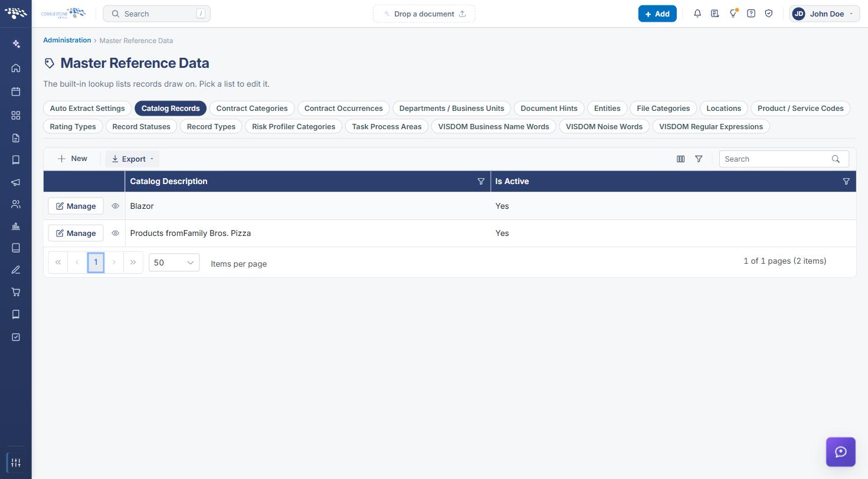Sort by the Catalog Description column header
The image size is (868, 479).
tap(169, 182)
